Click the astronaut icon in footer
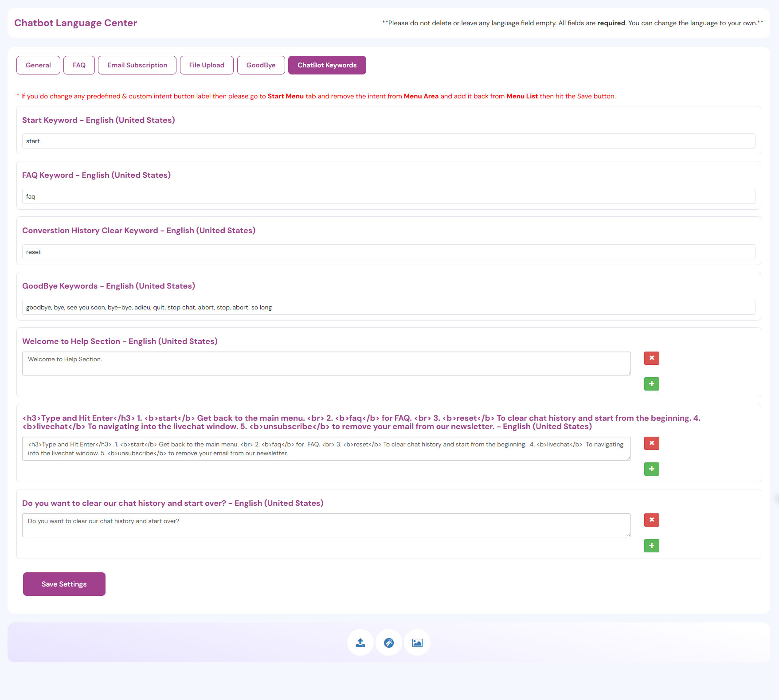The image size is (779, 700). click(388, 642)
